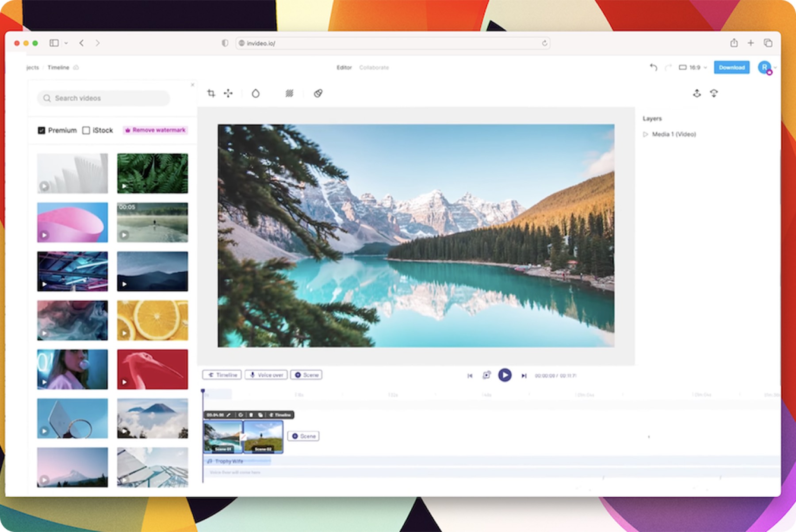Skip to next scene
This screenshot has width=796, height=532.
click(524, 376)
